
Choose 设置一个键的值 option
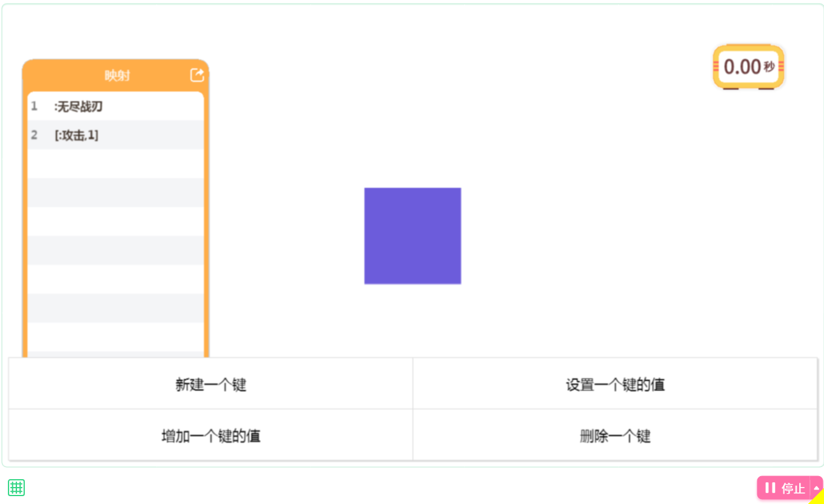(616, 384)
